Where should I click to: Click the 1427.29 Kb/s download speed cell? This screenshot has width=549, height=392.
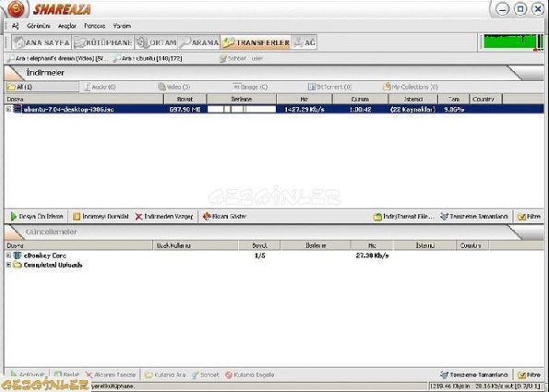coord(304,110)
